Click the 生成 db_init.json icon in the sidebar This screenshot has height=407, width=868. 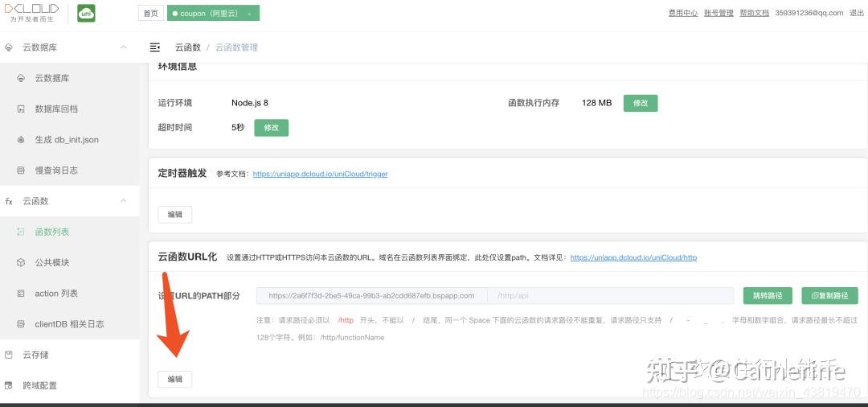pos(21,139)
